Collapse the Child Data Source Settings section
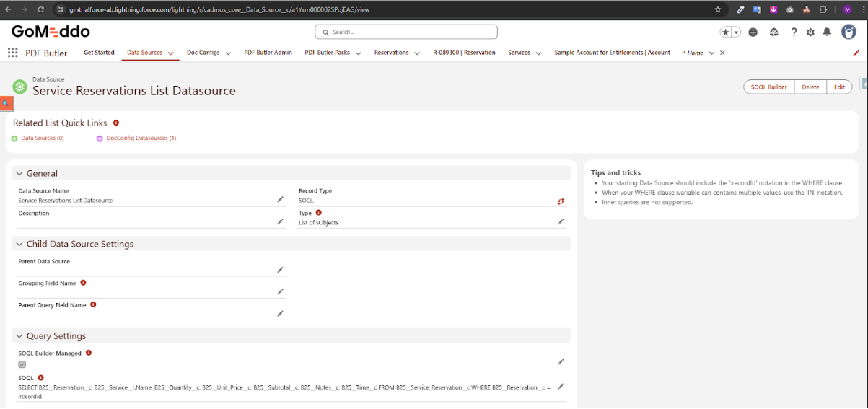The image size is (868, 409). point(19,245)
